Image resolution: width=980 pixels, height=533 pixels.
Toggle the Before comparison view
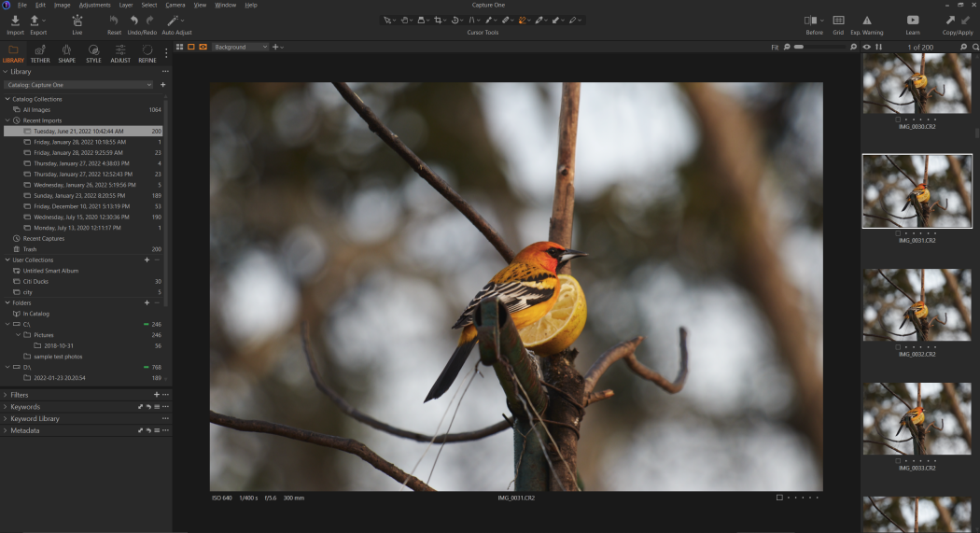point(811,21)
